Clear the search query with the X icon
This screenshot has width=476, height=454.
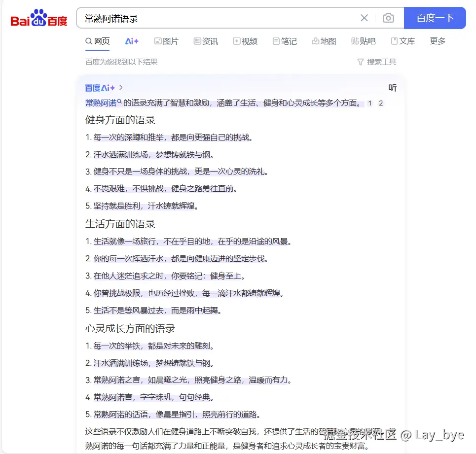(x=364, y=18)
